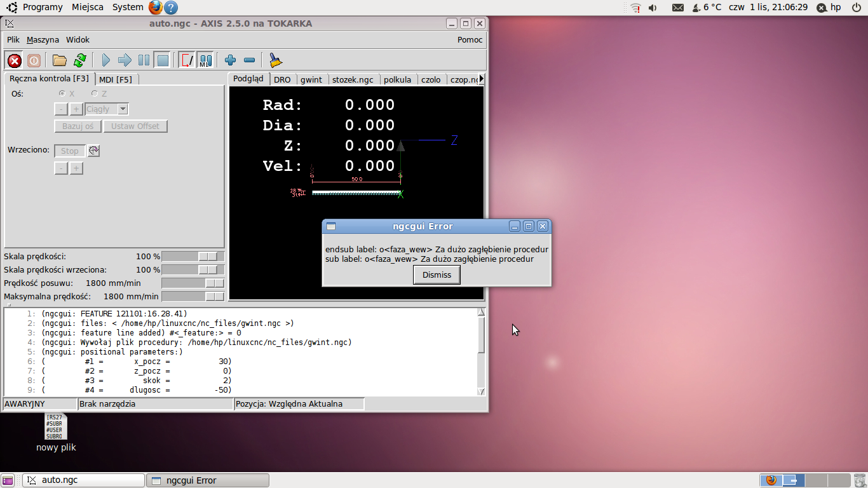Image resolution: width=868 pixels, height=488 pixels.
Task: Dismiss the ngcgui Error dialog
Action: click(x=437, y=274)
